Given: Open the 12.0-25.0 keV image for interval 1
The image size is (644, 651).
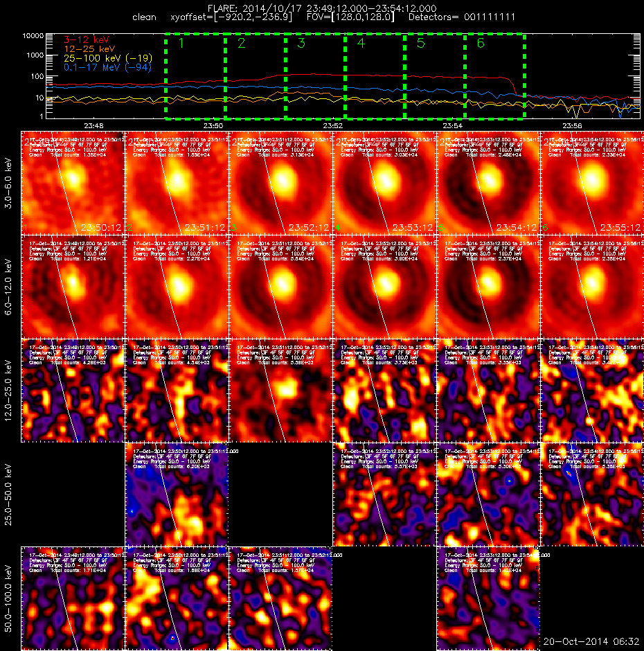Looking at the screenshot, I should click(x=73, y=391).
